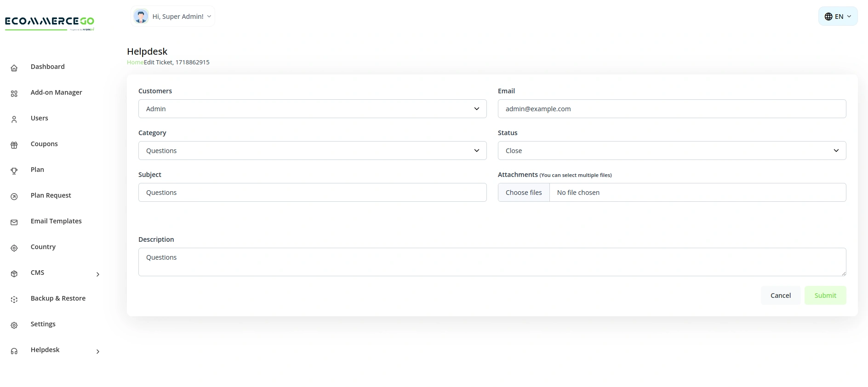
Task: Open the EN language selector
Action: [x=838, y=17]
